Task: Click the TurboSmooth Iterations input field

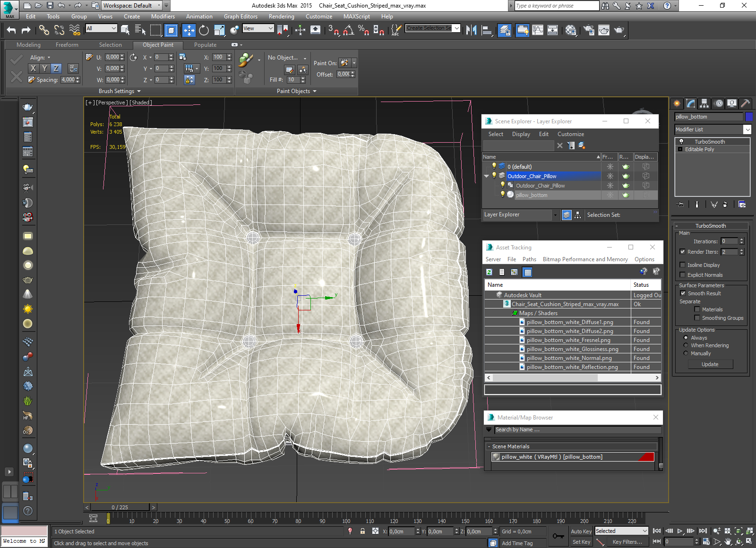Action: (729, 241)
